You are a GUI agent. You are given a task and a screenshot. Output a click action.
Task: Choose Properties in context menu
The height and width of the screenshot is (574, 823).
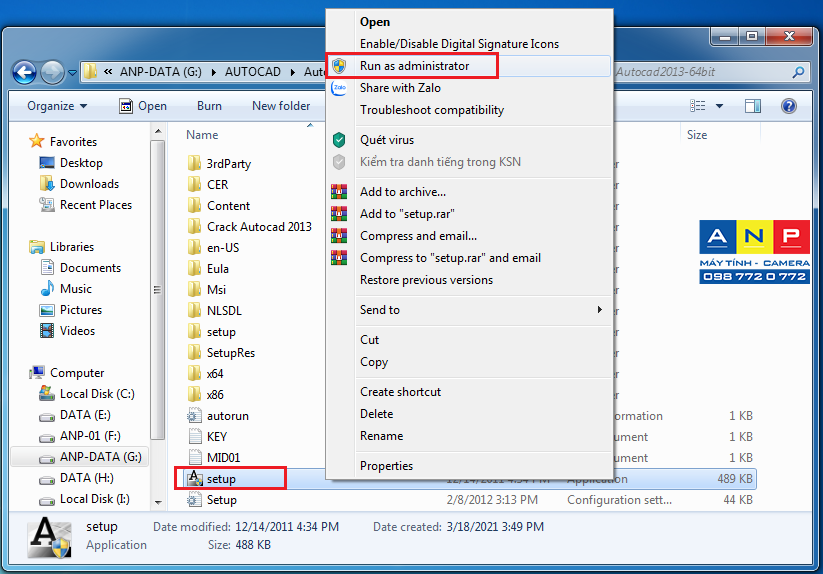click(x=470, y=466)
